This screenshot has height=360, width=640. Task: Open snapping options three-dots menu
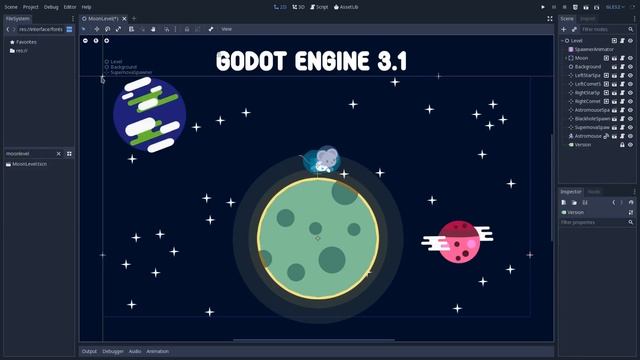pos(176,29)
